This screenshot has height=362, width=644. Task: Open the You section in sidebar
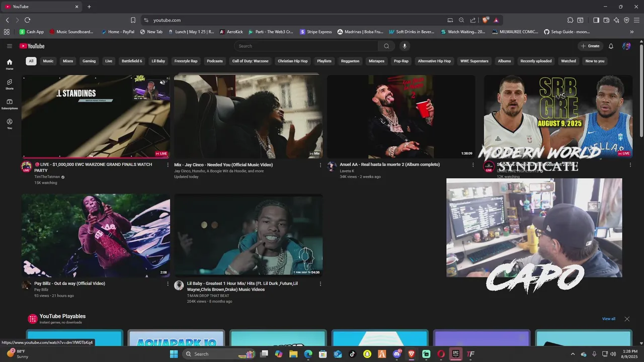point(10,124)
